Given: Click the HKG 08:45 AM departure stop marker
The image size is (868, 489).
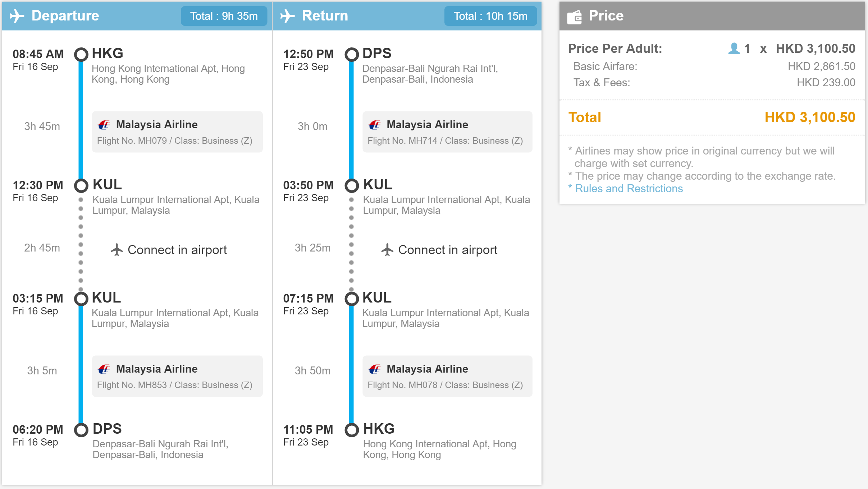Looking at the screenshot, I should pos(81,54).
